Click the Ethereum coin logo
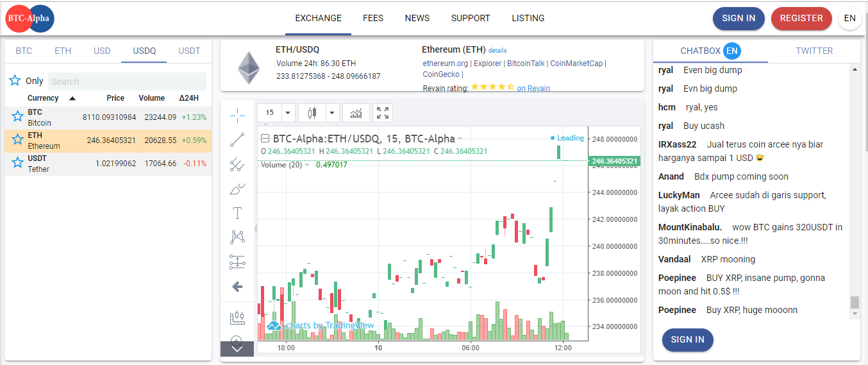Image resolution: width=868 pixels, height=365 pixels. pyautogui.click(x=249, y=68)
